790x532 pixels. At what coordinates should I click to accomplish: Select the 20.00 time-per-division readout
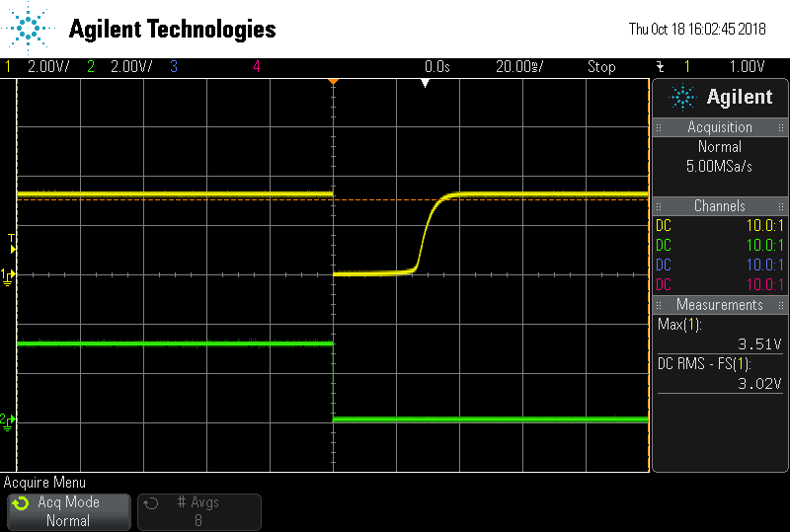click(x=519, y=66)
